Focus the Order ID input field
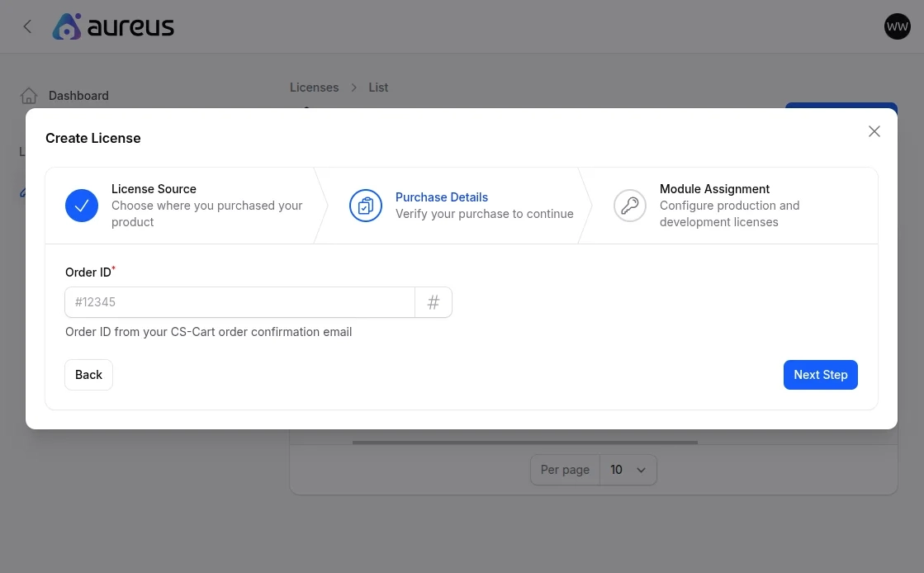Viewport: 924px width, 573px height. tap(239, 302)
